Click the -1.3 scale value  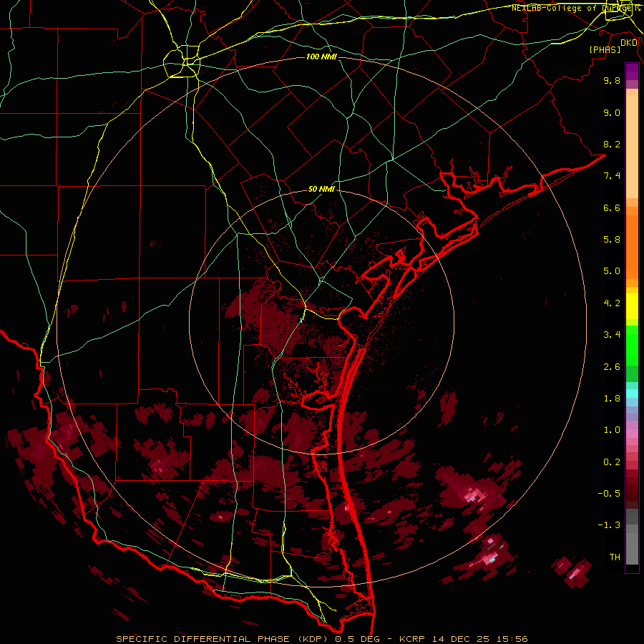(609, 525)
